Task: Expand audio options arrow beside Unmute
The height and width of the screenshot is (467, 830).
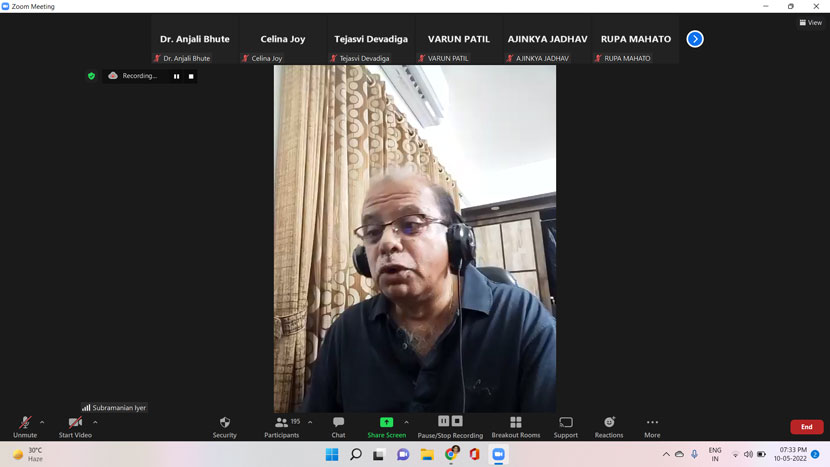Action: point(42,422)
